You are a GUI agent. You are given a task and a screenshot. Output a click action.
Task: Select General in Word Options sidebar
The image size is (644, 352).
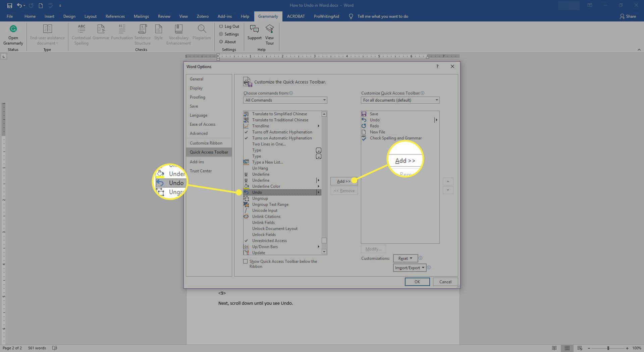coord(209,79)
